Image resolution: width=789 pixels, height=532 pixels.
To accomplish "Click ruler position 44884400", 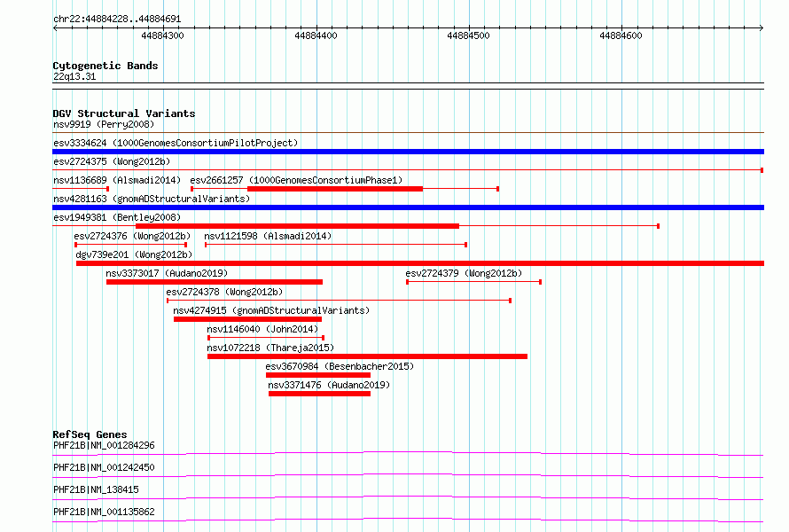I will pos(316,35).
